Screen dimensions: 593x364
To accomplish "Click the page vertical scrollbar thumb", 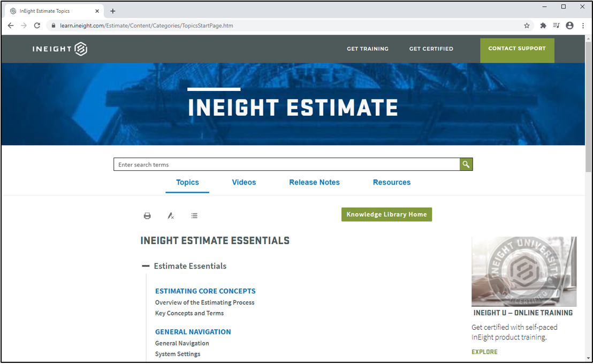I will pyautogui.click(x=589, y=107).
